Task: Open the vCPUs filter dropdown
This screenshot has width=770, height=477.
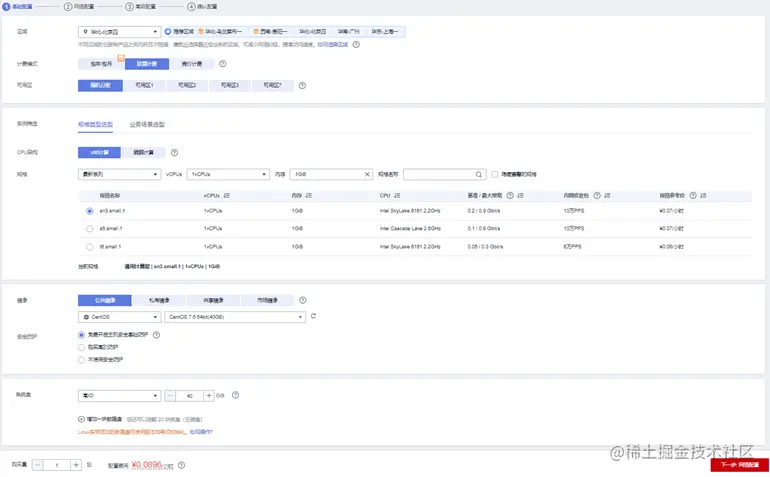Action: [228, 174]
